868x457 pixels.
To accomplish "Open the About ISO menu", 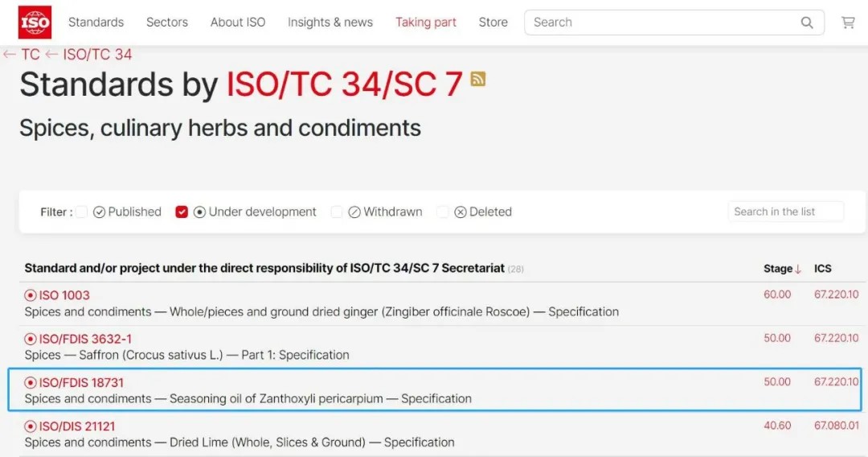I will (x=238, y=23).
